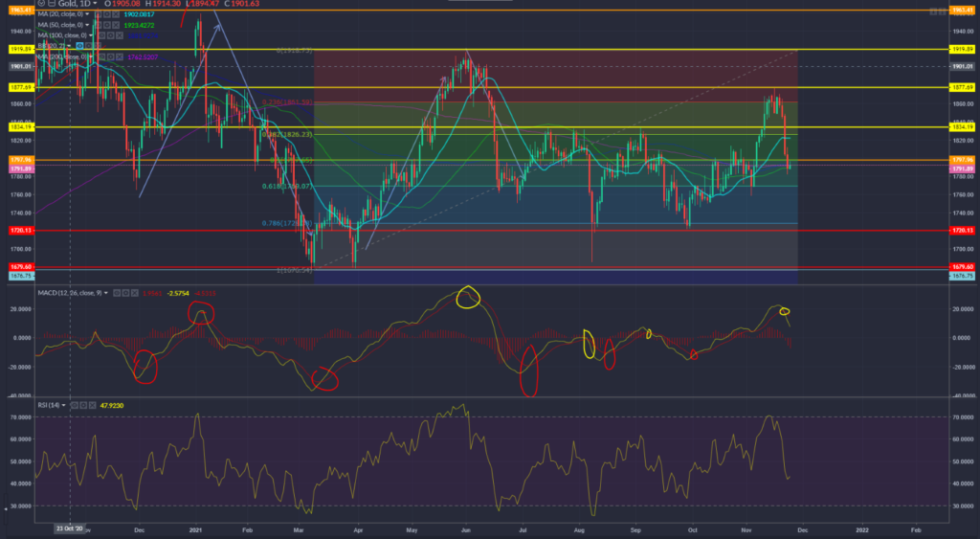Remove the MA (100, close, 0) indicator
Screen dimensions: 980x539
[x=120, y=35]
